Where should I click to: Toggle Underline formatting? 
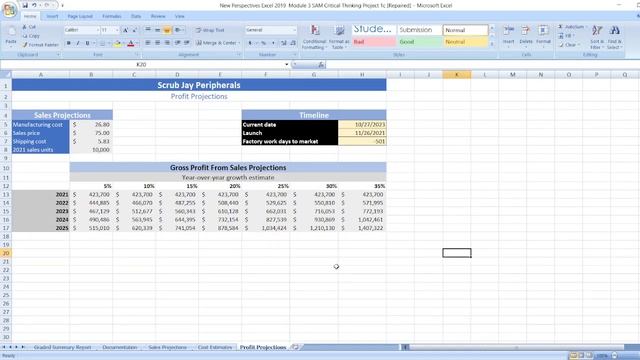pos(87,43)
